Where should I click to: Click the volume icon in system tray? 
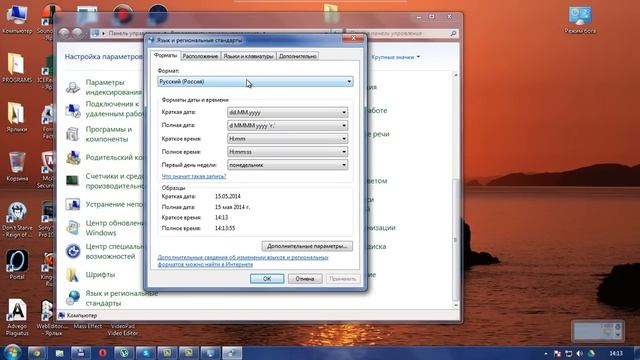[580, 353]
